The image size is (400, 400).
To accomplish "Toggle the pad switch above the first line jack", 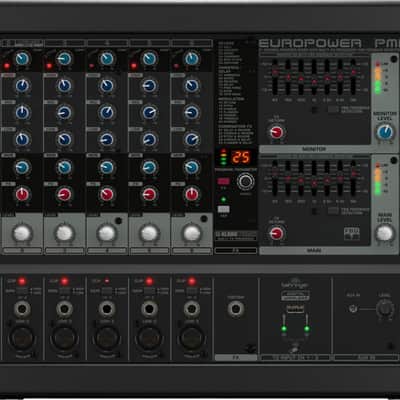I will click(x=22, y=291).
